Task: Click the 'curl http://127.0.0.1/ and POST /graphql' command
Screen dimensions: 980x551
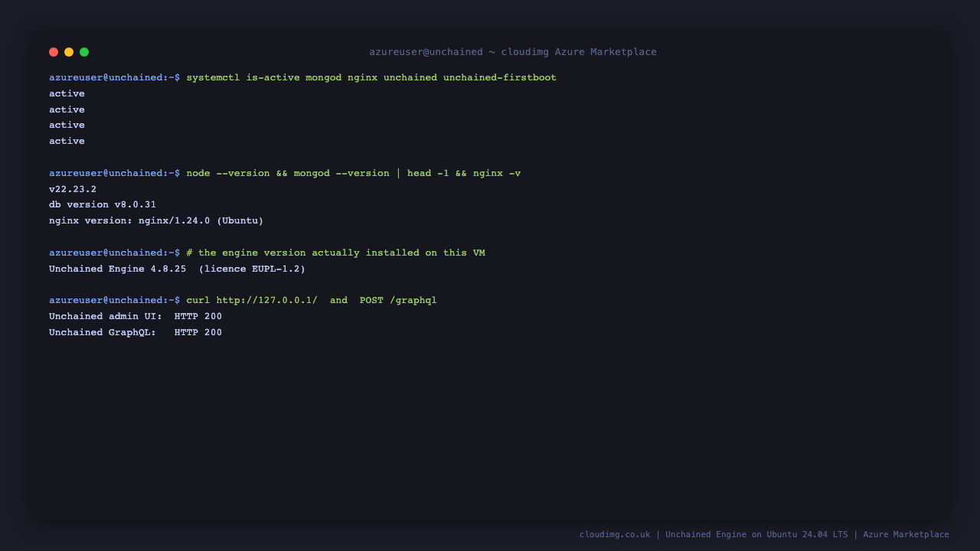Action: pos(312,300)
